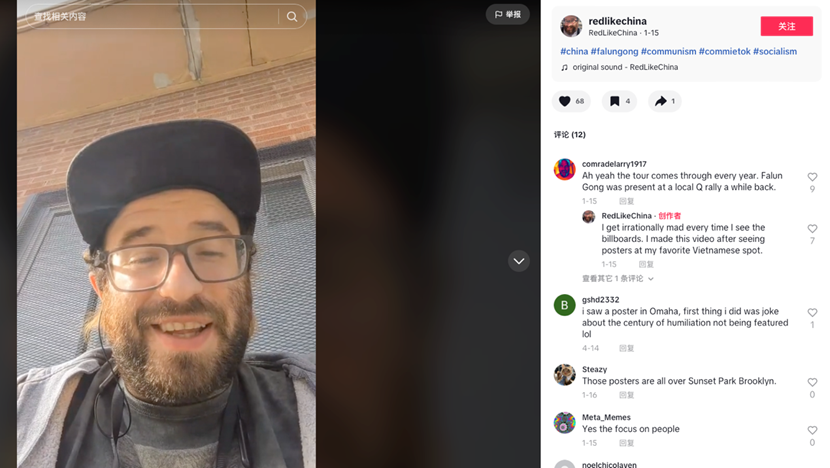Like gshd2332's comment about Omaha

click(812, 312)
